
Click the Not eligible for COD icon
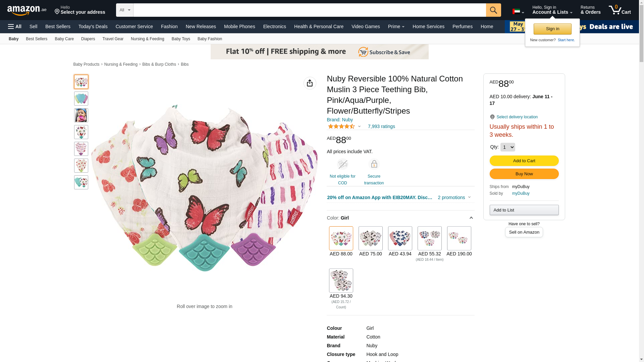pos(342,164)
